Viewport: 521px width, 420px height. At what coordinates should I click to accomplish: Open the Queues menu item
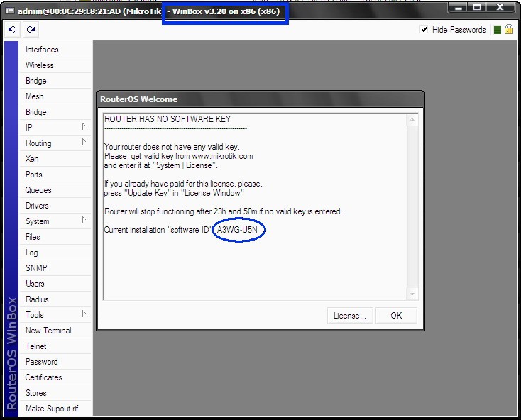coord(55,190)
